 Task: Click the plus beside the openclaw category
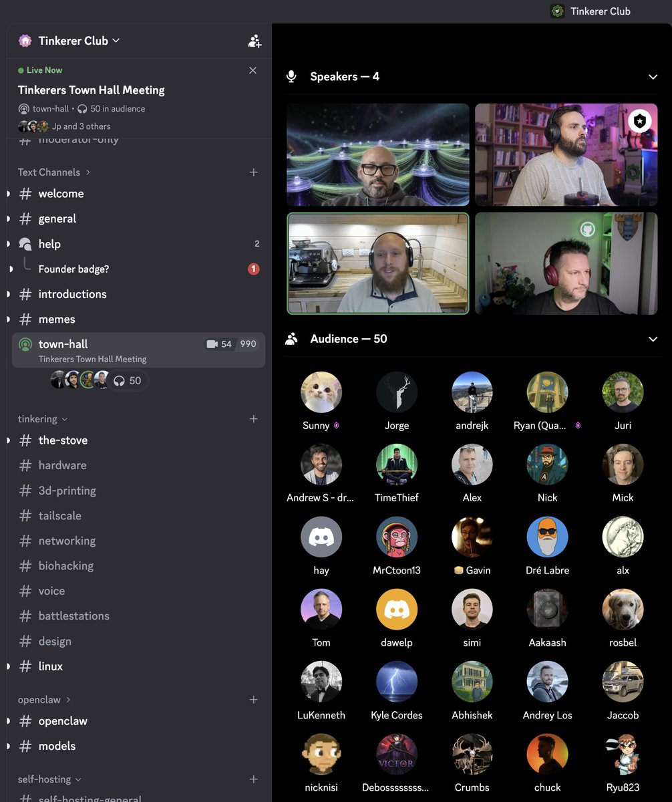(x=254, y=699)
